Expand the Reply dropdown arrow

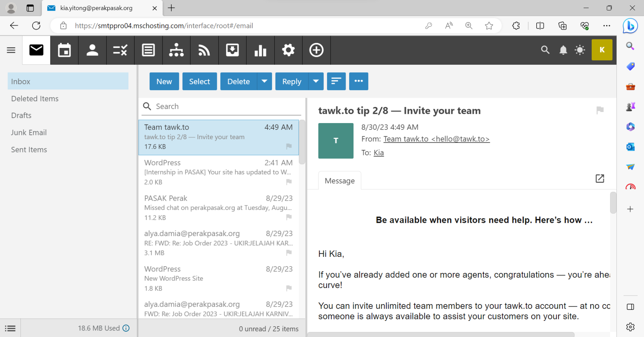pos(316,81)
